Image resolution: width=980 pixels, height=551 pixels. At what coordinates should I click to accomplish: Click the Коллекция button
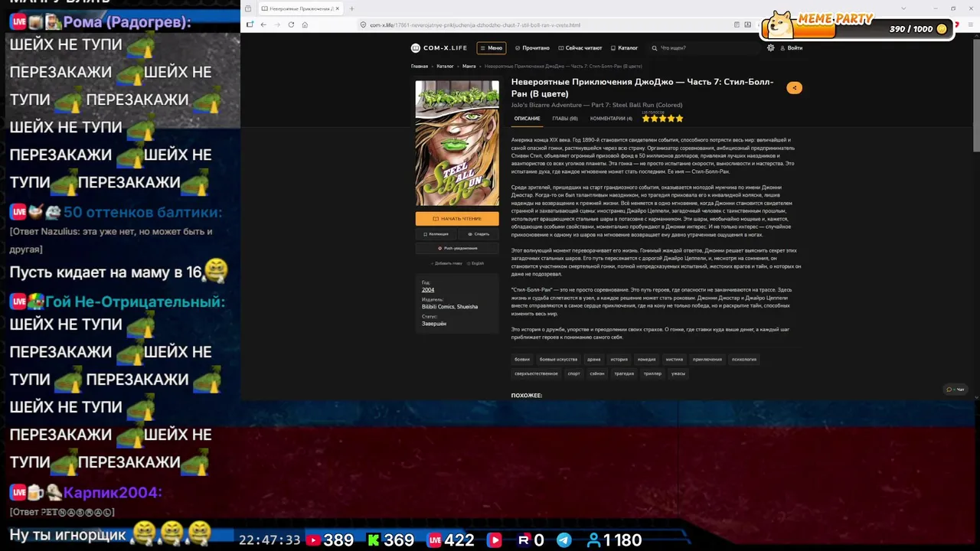point(436,234)
